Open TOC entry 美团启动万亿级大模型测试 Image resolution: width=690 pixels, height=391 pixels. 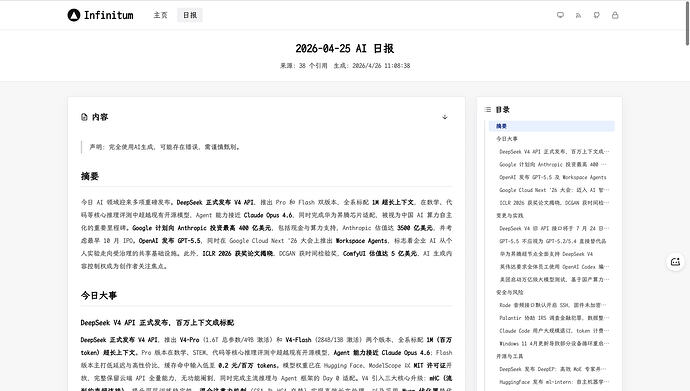tap(554, 280)
